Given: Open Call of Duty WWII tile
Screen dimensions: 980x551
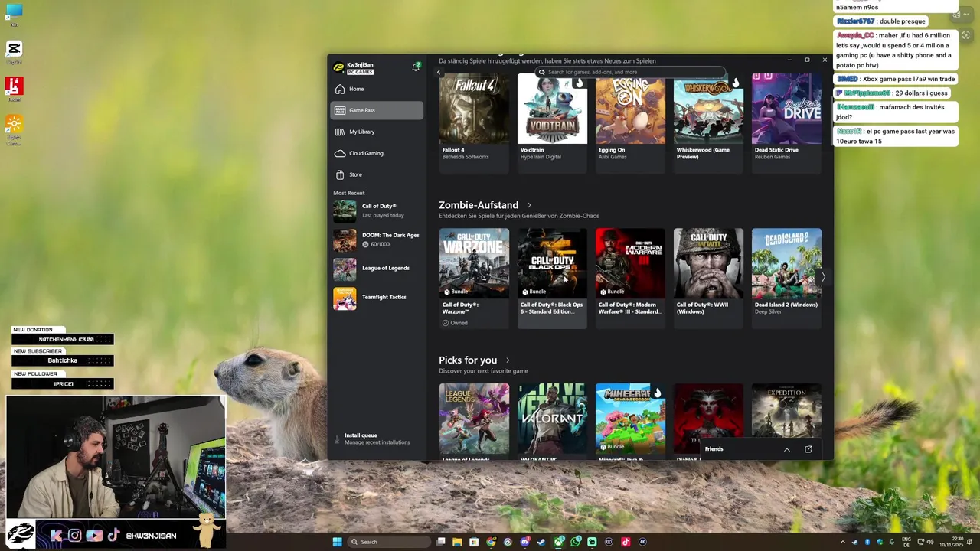Looking at the screenshot, I should [708, 278].
